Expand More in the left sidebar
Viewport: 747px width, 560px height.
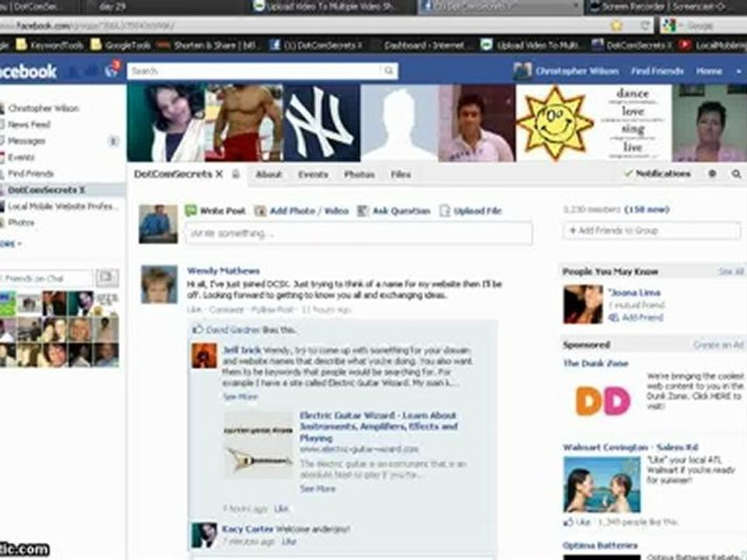click(x=10, y=243)
